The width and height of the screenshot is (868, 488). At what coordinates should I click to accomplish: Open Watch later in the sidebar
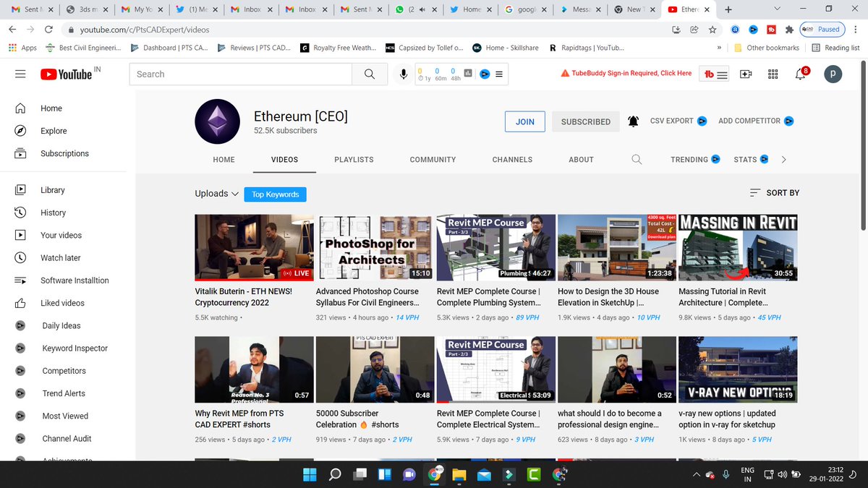[x=60, y=257]
